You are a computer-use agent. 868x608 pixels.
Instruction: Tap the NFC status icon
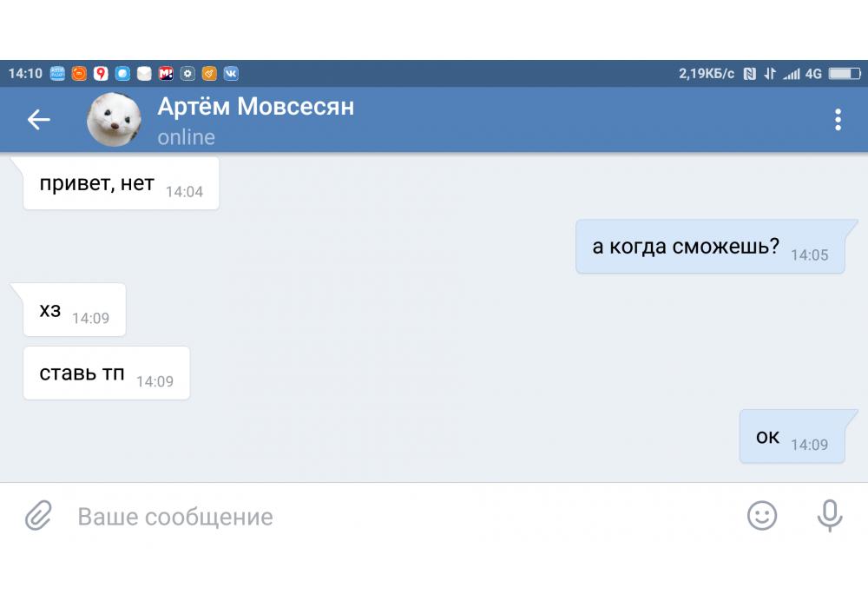[749, 74]
